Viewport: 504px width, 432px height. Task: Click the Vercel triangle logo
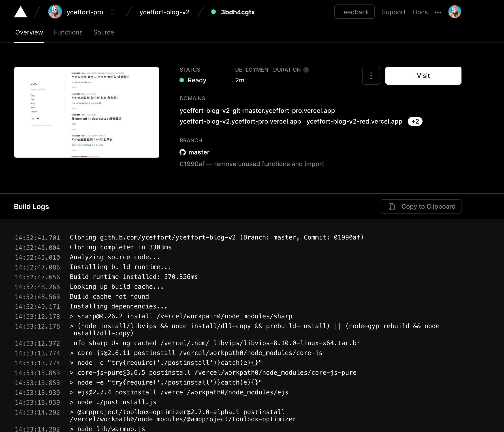point(20,12)
